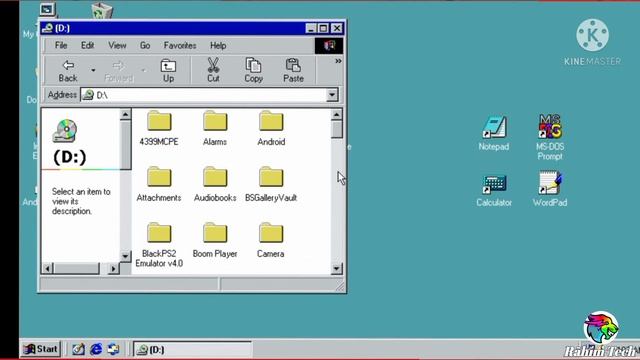The height and width of the screenshot is (360, 640).
Task: Select the Boom Player folder
Action: pyautogui.click(x=215, y=240)
